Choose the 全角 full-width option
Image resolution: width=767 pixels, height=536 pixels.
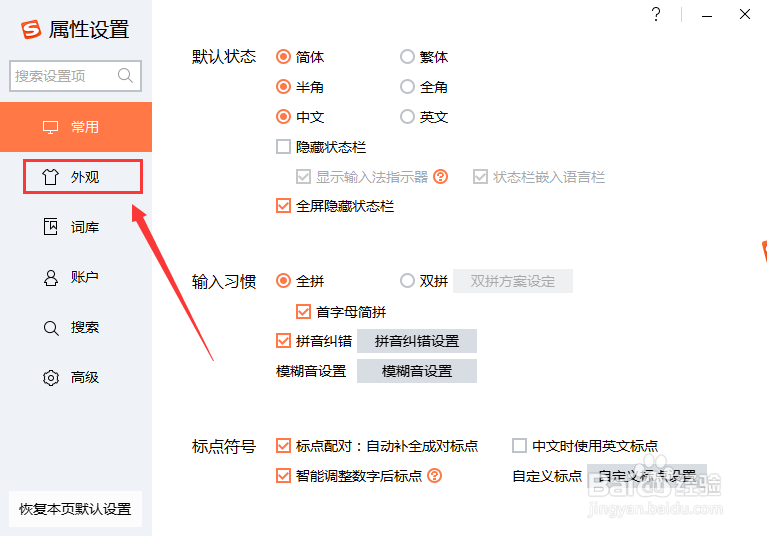pyautogui.click(x=407, y=87)
